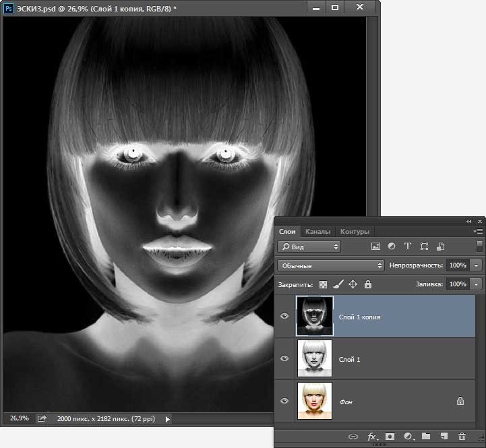Filter layers by shape layers icon
This screenshot has width=486, height=448.
[x=424, y=247]
